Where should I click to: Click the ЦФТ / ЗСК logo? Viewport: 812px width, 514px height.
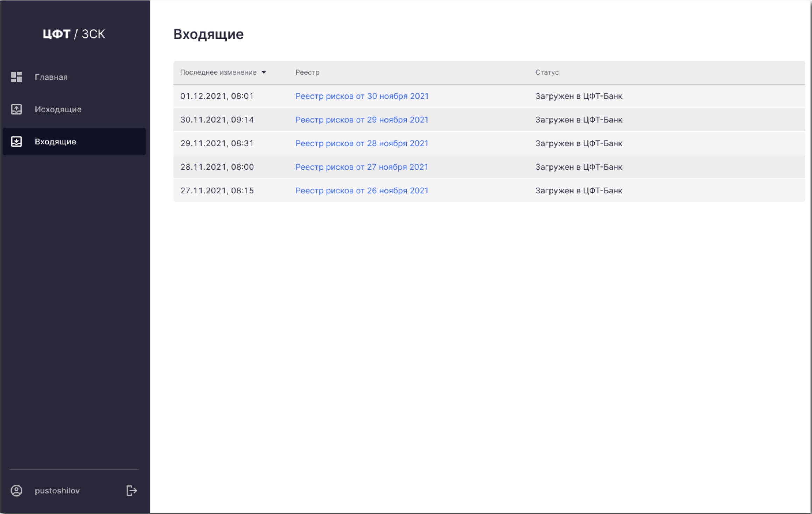tap(74, 34)
